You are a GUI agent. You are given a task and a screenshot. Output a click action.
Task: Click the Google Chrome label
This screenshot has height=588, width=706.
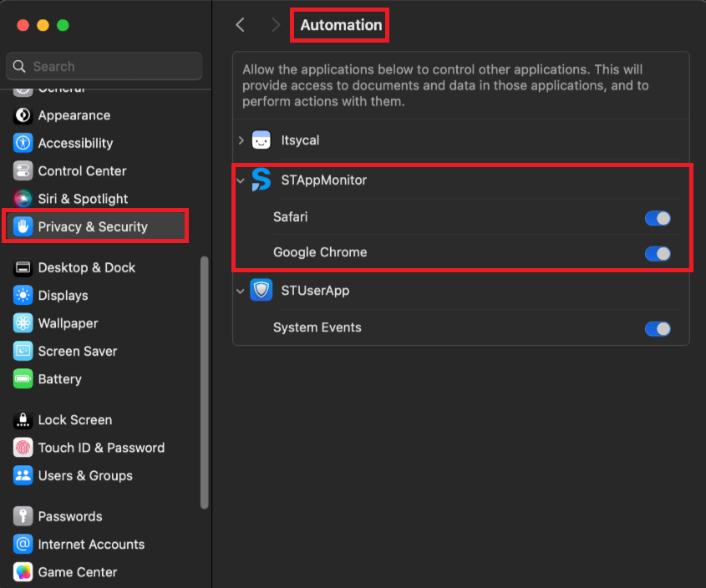point(320,252)
